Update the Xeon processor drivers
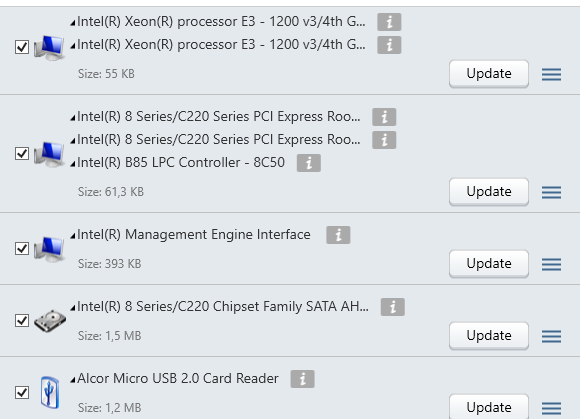The height and width of the screenshot is (419, 580). tap(489, 74)
